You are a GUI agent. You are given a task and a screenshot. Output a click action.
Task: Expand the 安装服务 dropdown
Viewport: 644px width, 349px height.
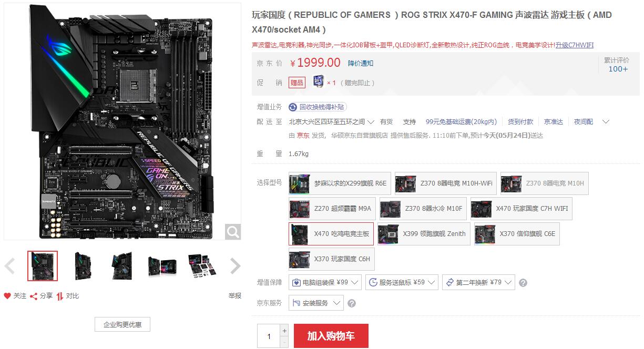tap(316, 303)
